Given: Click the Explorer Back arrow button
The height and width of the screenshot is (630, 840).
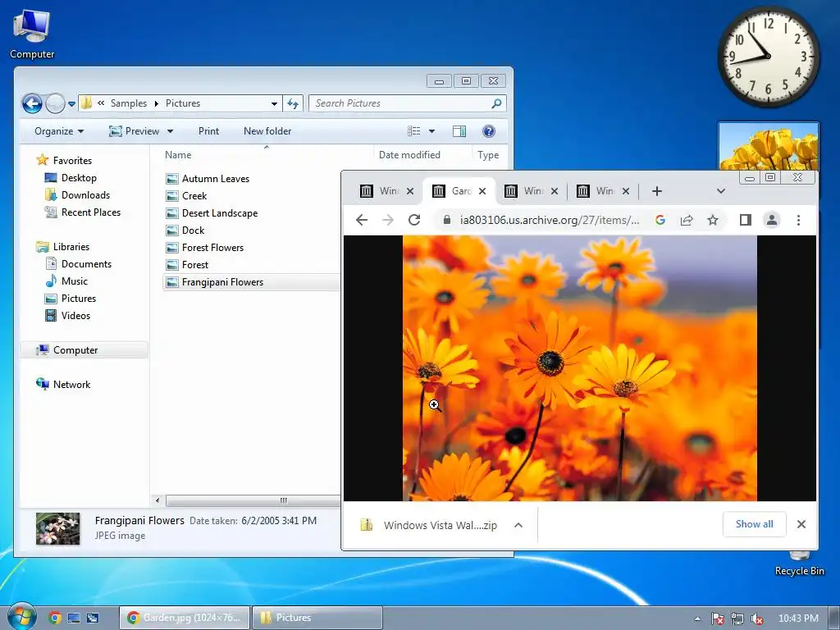Looking at the screenshot, I should point(32,103).
